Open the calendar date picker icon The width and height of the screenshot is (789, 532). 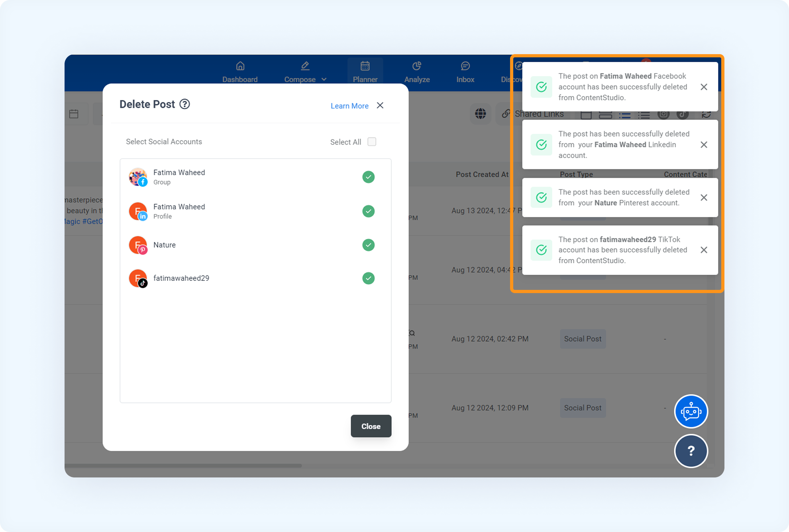74,114
